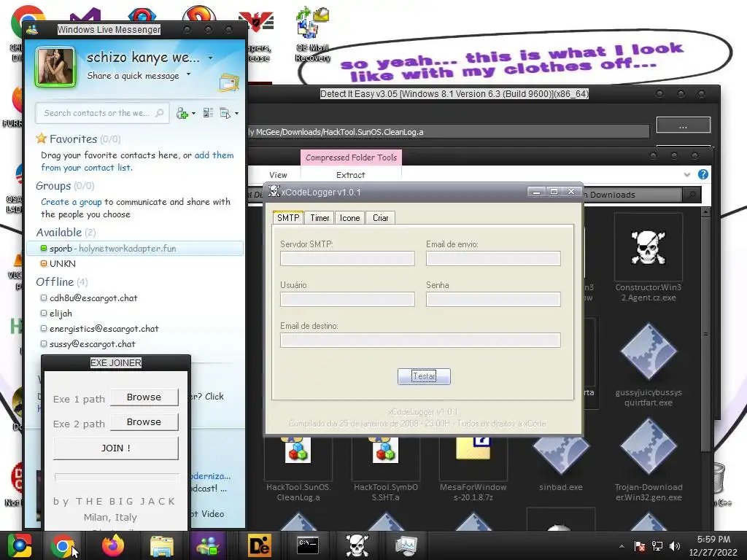Click the '...' browse button in Detect It Easy
Screen dimensions: 747x560
click(x=683, y=125)
